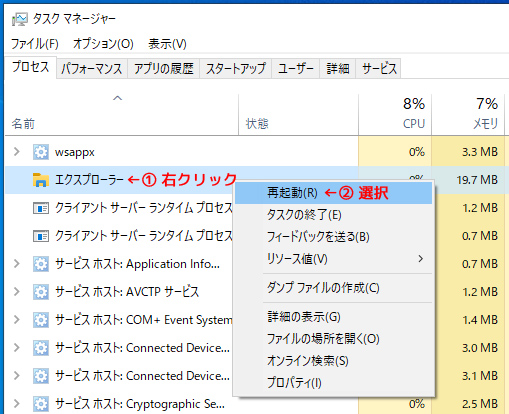Click the エクスプローラー folder icon
This screenshot has width=509, height=414.
(41, 180)
